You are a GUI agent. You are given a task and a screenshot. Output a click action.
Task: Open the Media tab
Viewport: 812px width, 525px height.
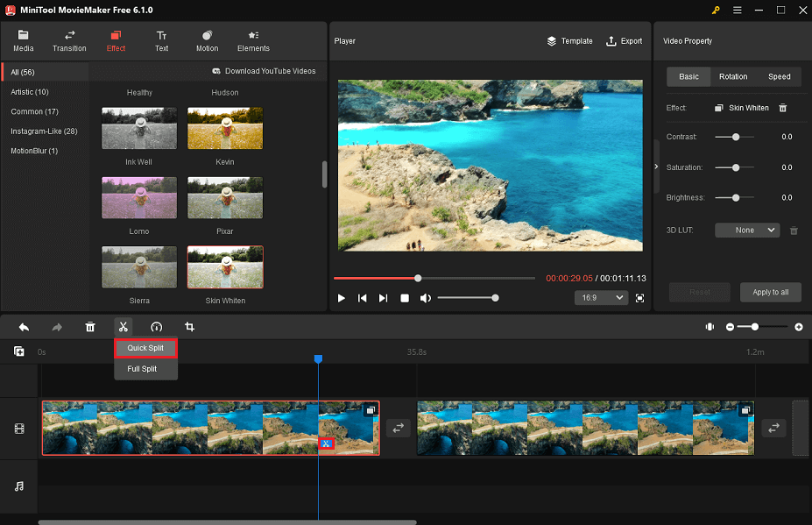tap(24, 41)
